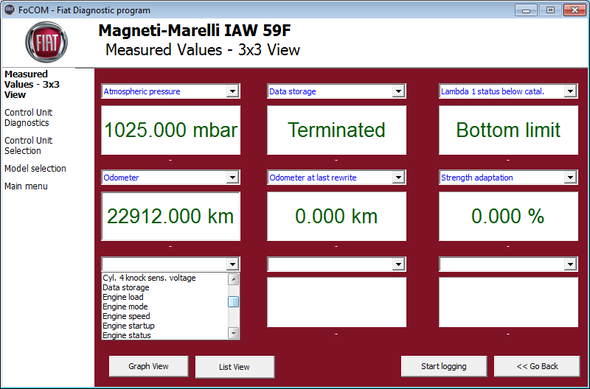The image size is (590, 389).
Task: Open the empty bottom-right parameter dropdown
Action: [x=570, y=264]
